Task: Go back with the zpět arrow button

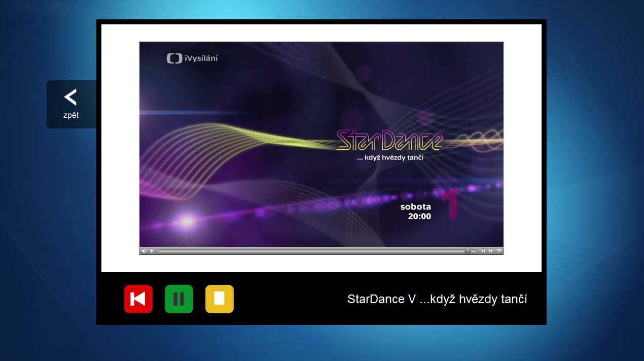Action: pos(71,104)
